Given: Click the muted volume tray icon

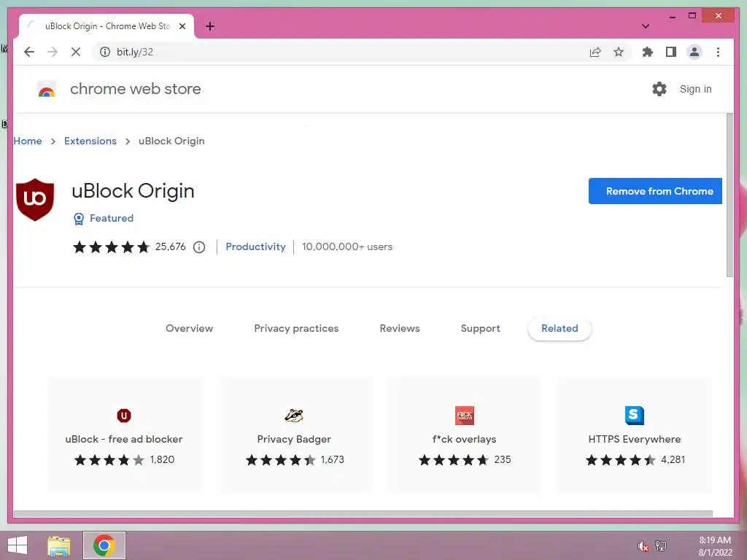Looking at the screenshot, I should [x=643, y=546].
